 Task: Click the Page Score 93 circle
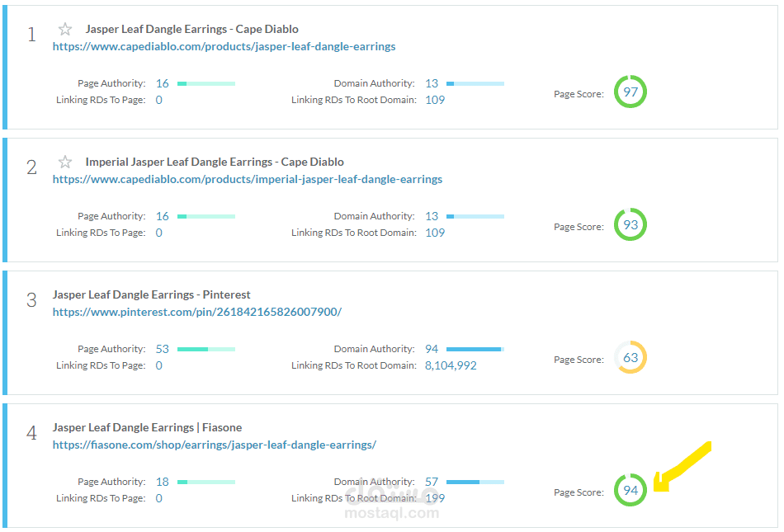[631, 225]
